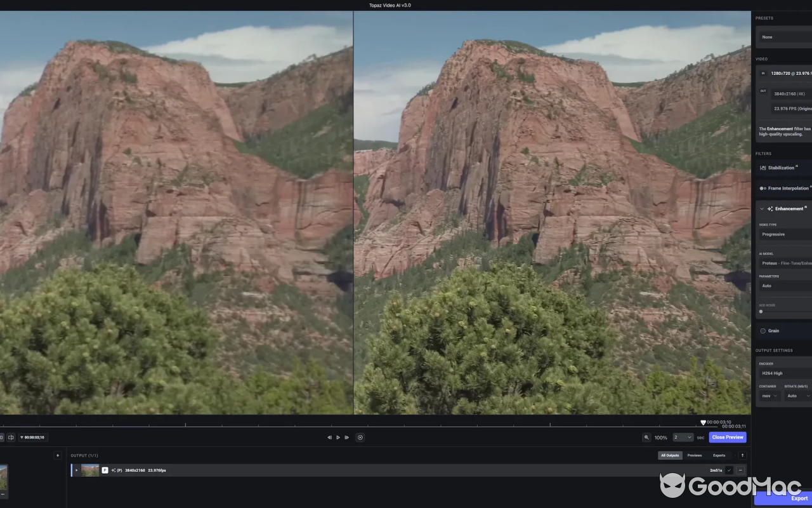Click the Grain filter icon
The image size is (812, 508).
[763, 331]
